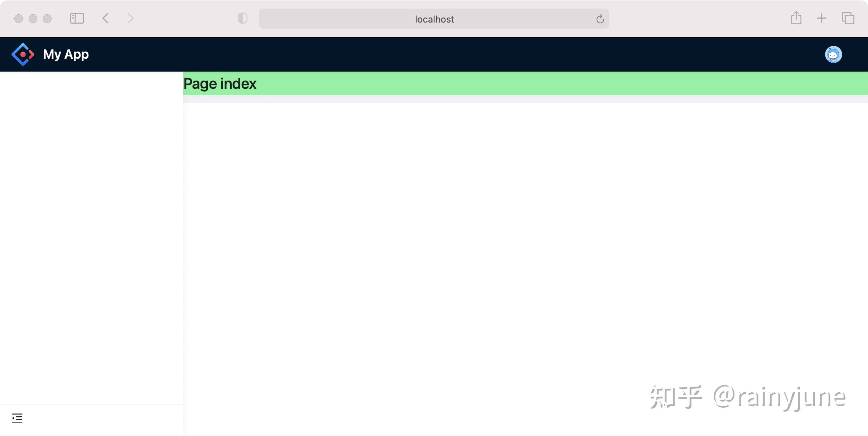Go forward to next page
The height and width of the screenshot is (436, 868).
tap(130, 18)
